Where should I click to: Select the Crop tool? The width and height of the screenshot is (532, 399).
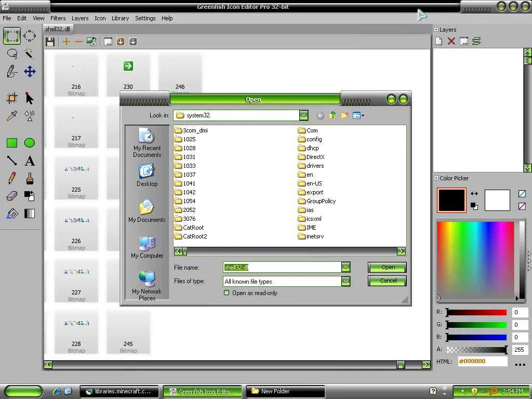coord(12,98)
